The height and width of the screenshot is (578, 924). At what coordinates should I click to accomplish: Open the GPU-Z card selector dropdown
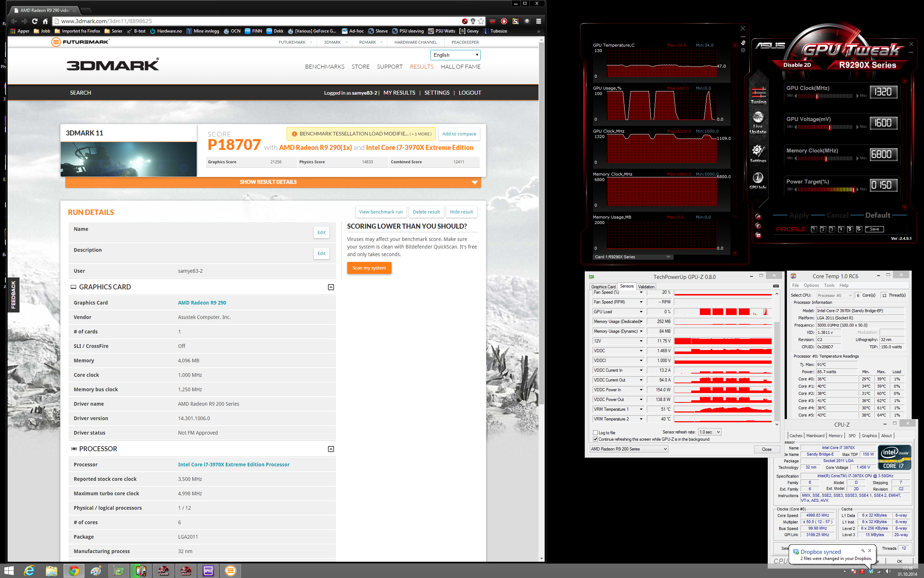click(629, 449)
